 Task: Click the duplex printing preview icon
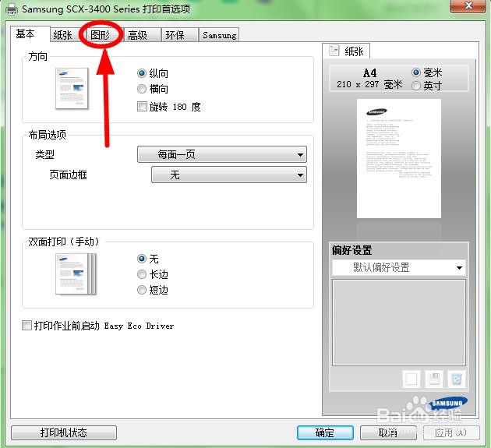[x=76, y=274]
